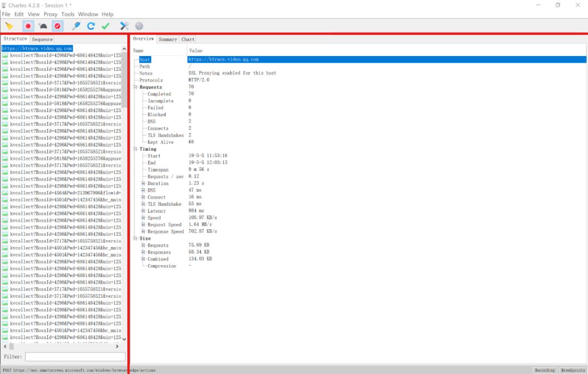Click the End time 19-5-5 12:03:13

pos(208,162)
